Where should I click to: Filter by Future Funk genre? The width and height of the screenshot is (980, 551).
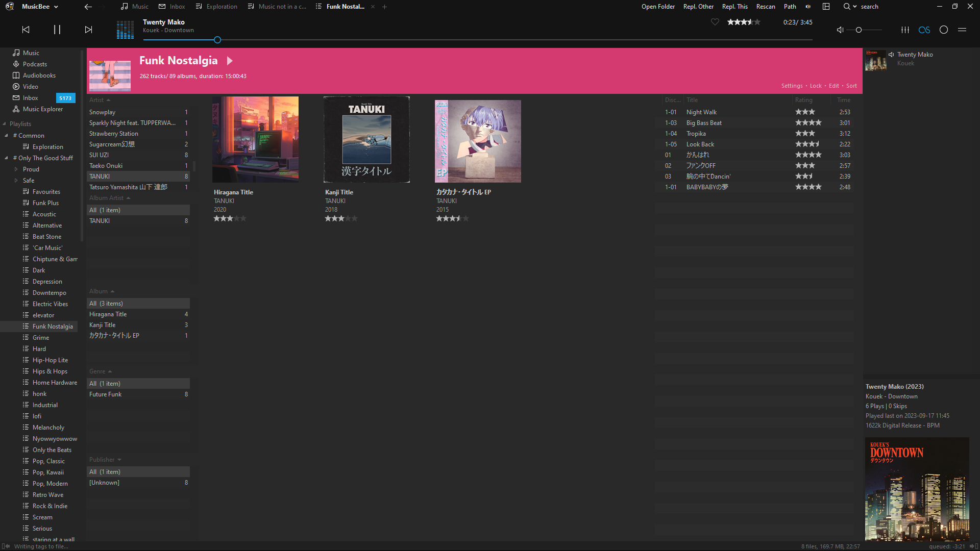138,394
